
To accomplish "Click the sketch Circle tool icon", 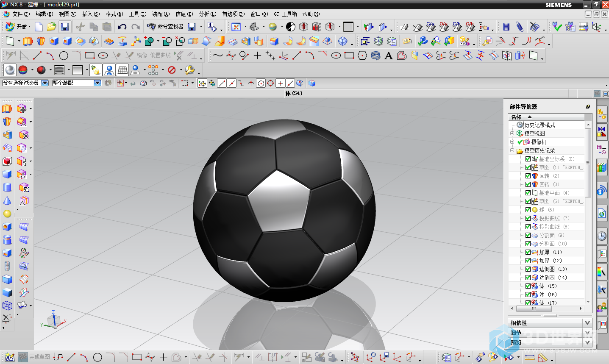I will tap(64, 56).
